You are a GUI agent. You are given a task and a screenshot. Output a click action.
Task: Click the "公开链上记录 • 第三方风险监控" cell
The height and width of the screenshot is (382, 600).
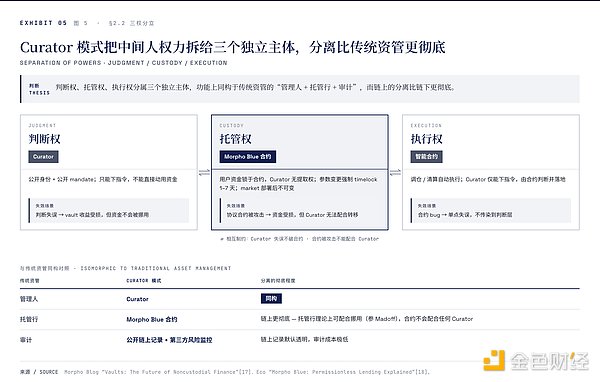point(169,340)
